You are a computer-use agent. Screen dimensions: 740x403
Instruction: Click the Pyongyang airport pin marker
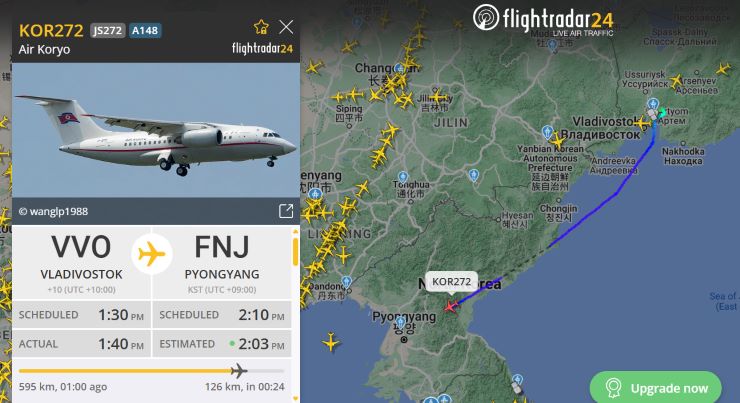[400, 323]
